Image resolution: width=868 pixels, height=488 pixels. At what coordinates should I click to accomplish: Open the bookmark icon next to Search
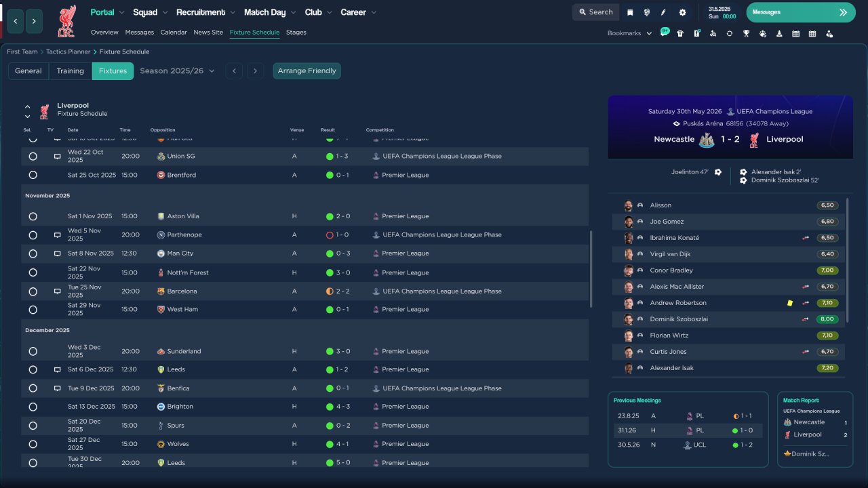[630, 12]
